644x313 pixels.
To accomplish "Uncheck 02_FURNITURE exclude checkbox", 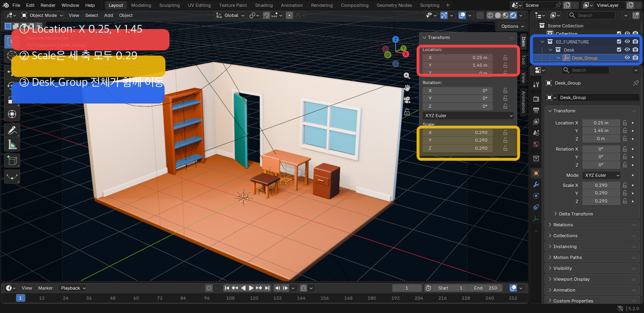I will click(x=619, y=42).
